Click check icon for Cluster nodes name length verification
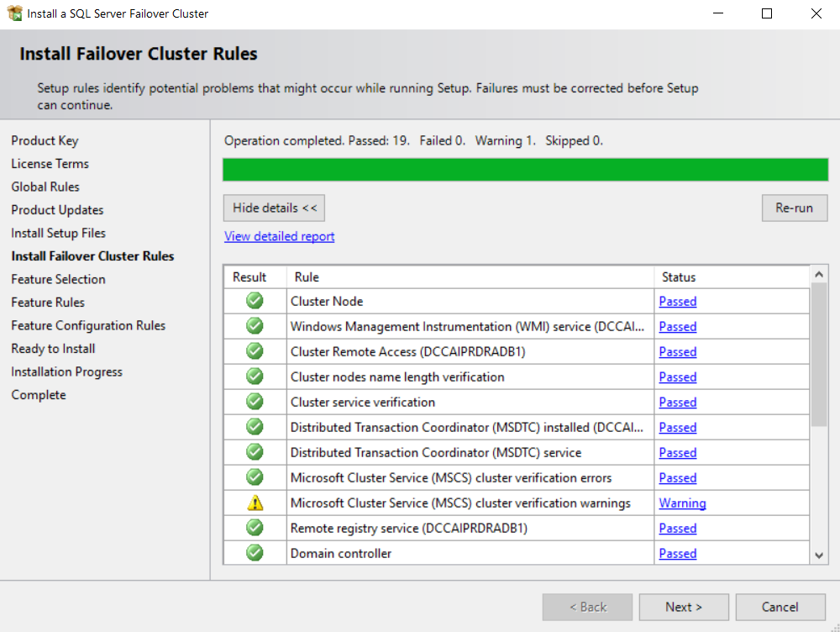This screenshot has width=840, height=632. click(x=255, y=377)
